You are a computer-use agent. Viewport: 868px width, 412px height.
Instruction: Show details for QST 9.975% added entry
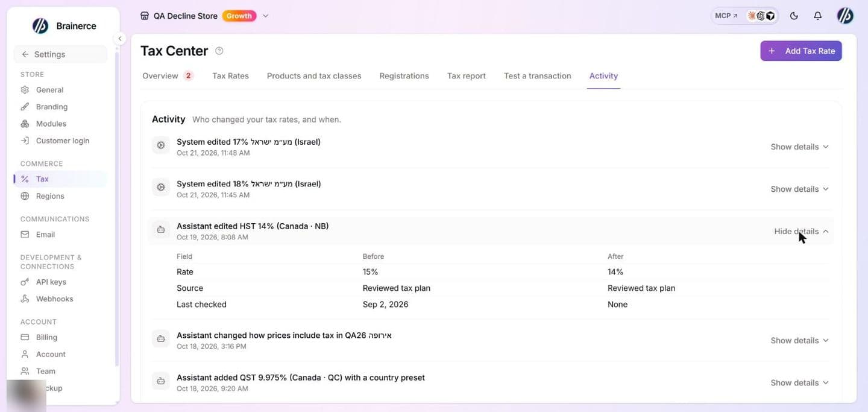click(x=800, y=382)
